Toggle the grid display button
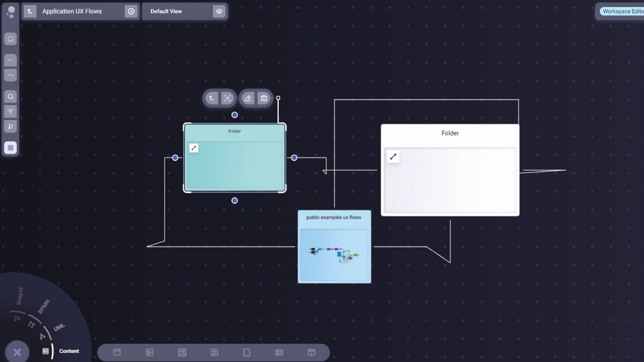 tap(11, 148)
